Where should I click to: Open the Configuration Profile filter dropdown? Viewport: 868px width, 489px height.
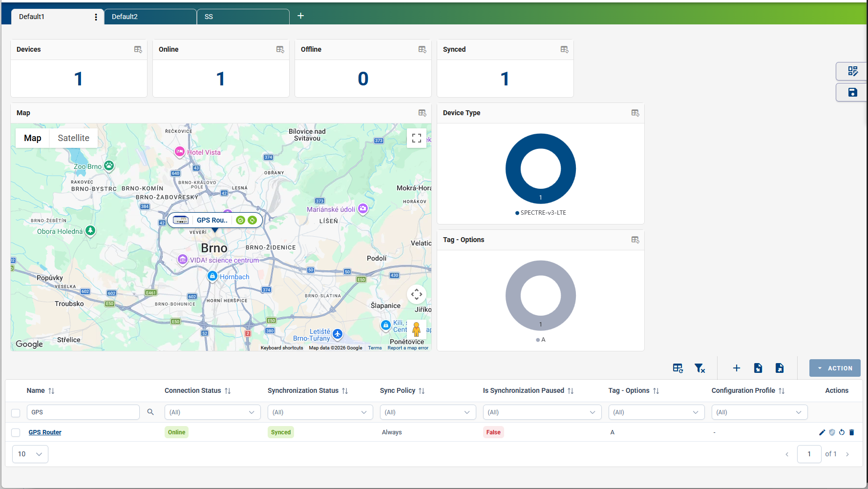[x=760, y=412]
